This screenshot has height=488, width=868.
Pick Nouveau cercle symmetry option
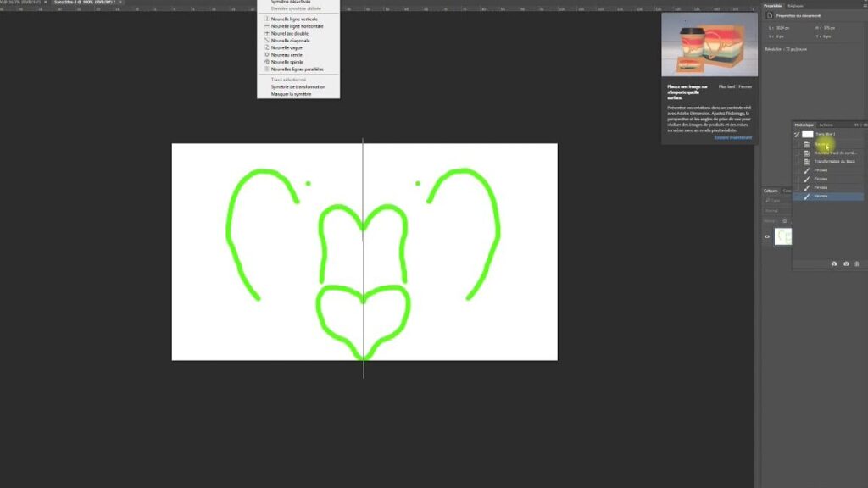click(298, 55)
